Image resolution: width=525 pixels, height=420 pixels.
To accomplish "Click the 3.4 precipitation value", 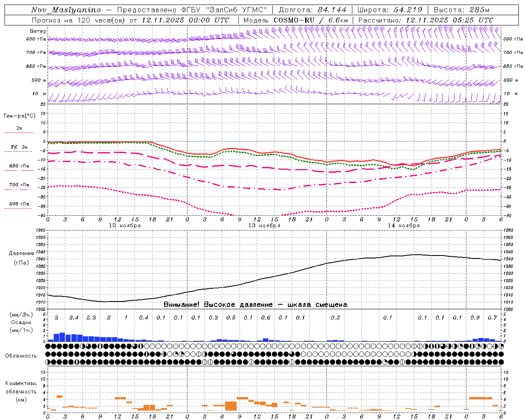I will point(74,318).
